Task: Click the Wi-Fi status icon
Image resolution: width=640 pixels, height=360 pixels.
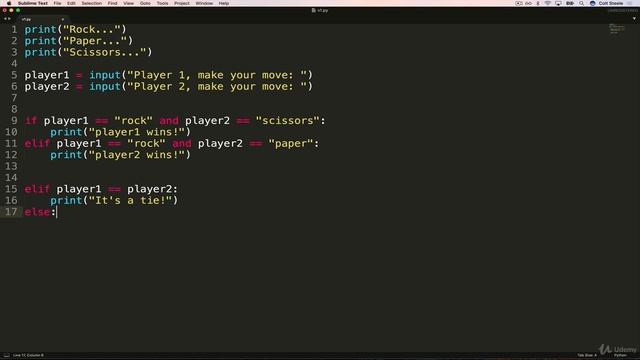Action: pos(548,3)
